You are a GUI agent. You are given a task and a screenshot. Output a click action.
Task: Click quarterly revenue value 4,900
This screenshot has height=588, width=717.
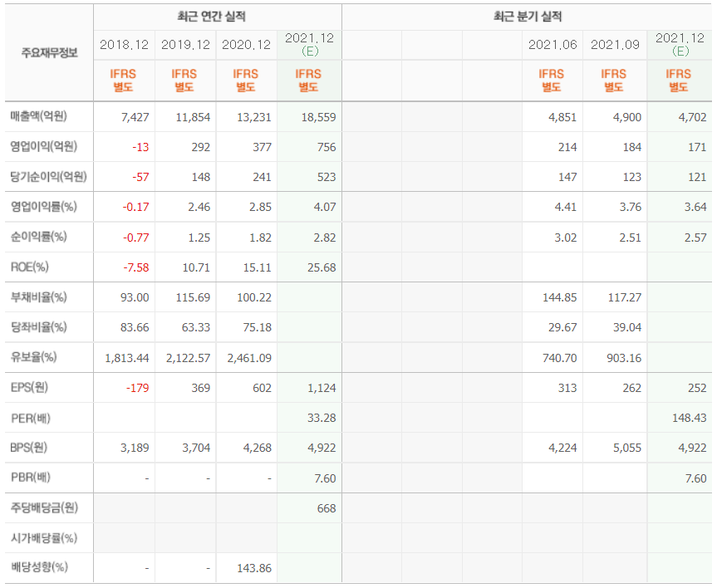click(x=627, y=117)
